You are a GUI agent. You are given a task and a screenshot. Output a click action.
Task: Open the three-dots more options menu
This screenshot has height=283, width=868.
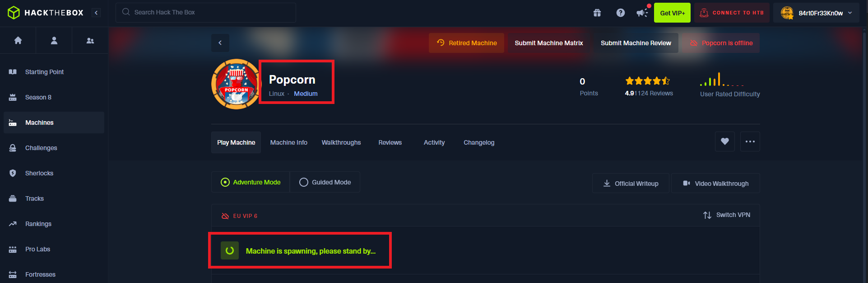pos(750,141)
